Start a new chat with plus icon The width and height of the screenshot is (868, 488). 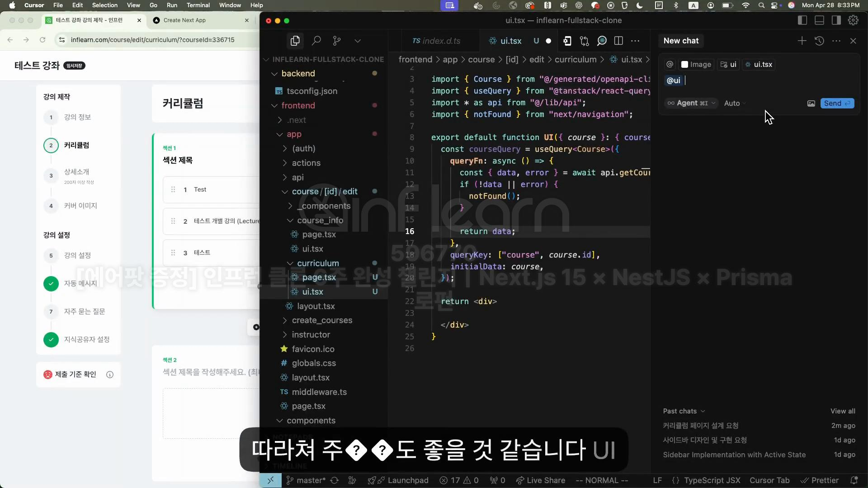pyautogui.click(x=802, y=41)
